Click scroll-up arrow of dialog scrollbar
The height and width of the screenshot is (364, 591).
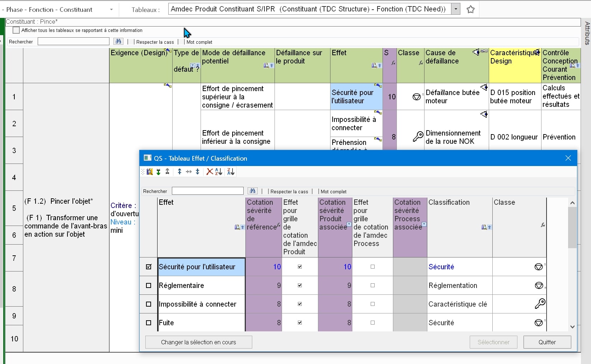572,203
